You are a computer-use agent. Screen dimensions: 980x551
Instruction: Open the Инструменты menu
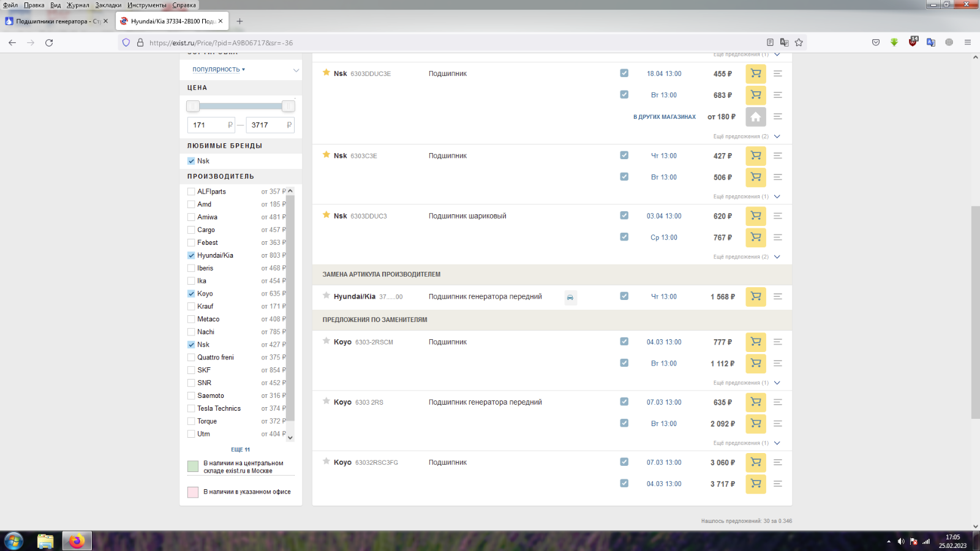tap(146, 5)
